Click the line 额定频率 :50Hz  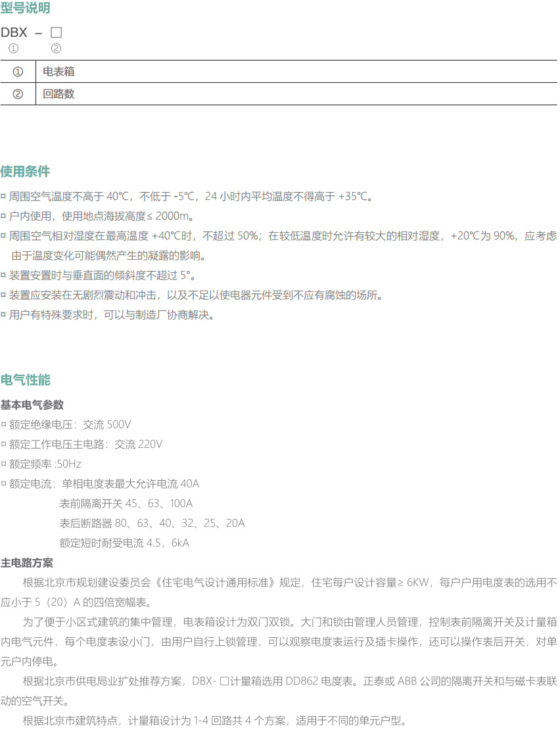(x=41, y=464)
